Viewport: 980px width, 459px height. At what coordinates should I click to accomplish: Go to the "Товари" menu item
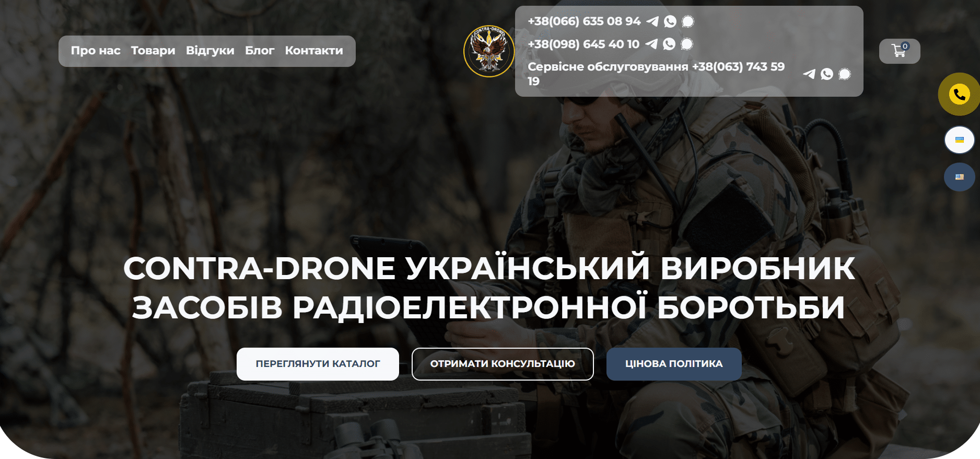pos(153,51)
